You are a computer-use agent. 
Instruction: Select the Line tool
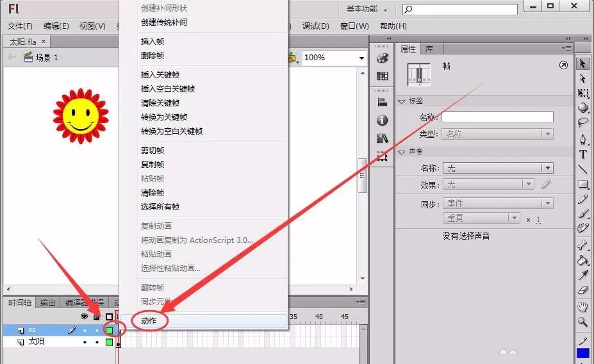pyautogui.click(x=582, y=169)
